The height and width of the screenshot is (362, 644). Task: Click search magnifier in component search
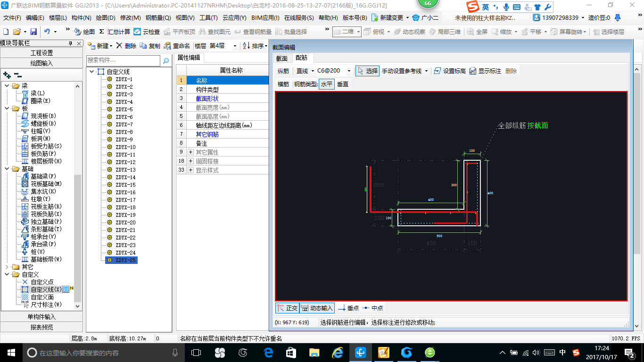click(x=166, y=60)
